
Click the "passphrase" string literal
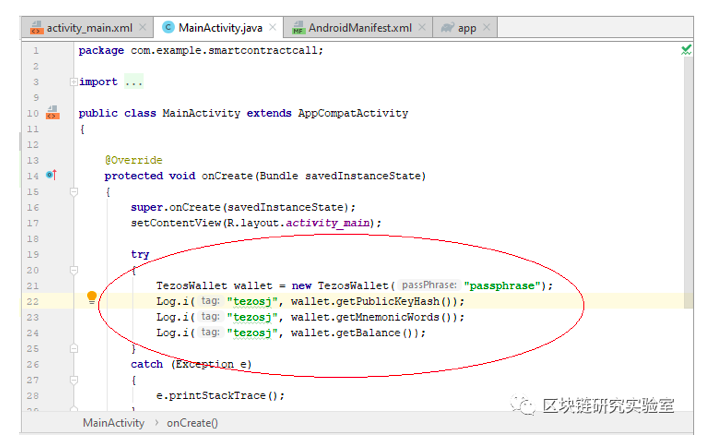(x=502, y=285)
